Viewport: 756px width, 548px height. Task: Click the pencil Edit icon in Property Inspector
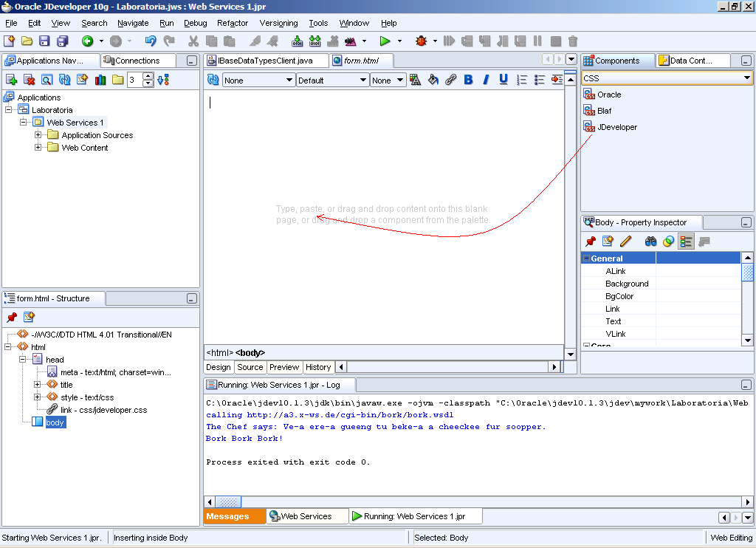[x=626, y=242]
